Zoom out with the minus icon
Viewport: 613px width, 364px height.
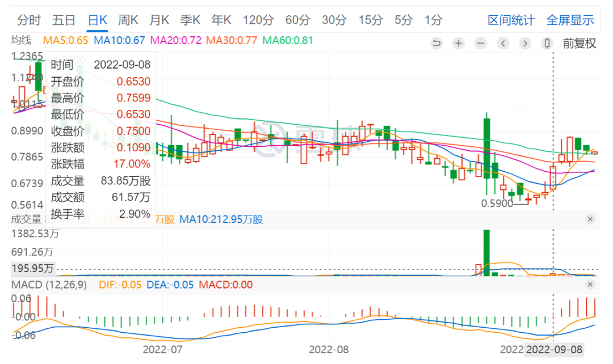click(x=481, y=43)
